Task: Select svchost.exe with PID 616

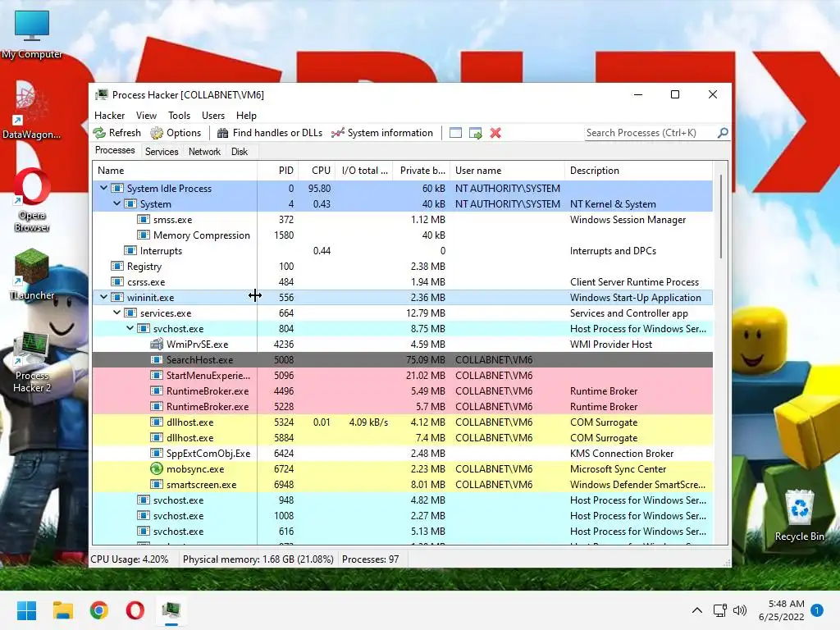Action: pyautogui.click(x=402, y=531)
